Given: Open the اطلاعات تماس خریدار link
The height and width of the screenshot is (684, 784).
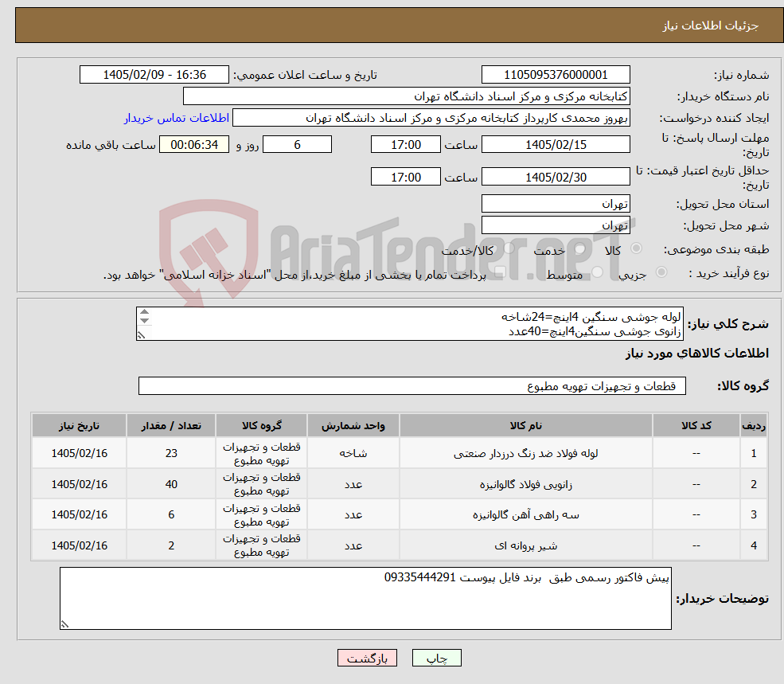Looking at the screenshot, I should click(177, 118).
